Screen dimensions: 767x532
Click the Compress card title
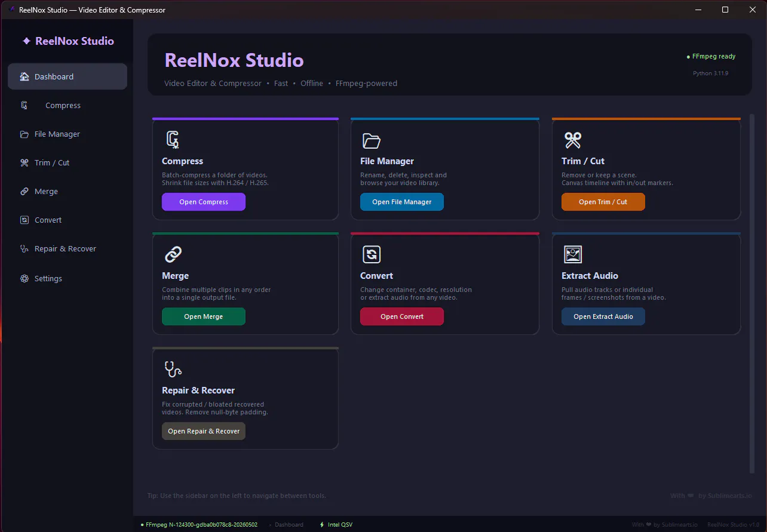183,161
